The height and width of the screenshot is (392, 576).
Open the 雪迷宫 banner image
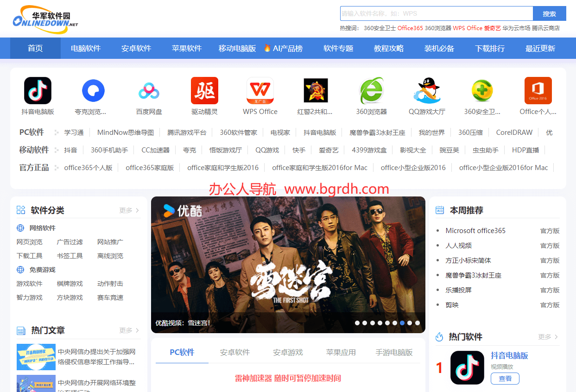click(288, 265)
